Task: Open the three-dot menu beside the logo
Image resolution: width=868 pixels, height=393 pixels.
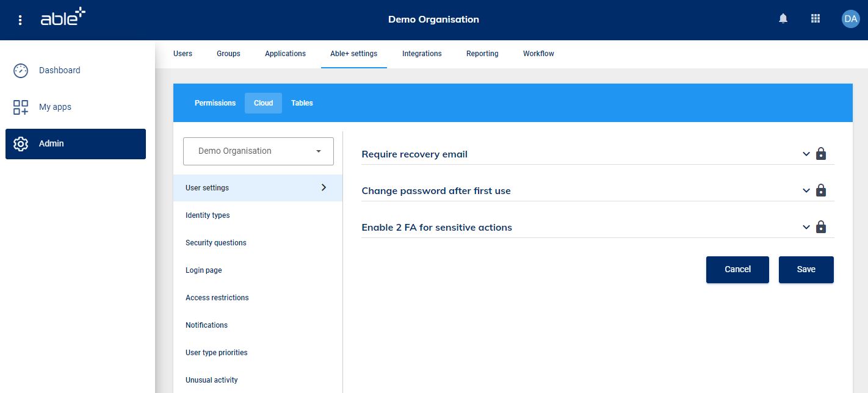Action: coord(20,20)
